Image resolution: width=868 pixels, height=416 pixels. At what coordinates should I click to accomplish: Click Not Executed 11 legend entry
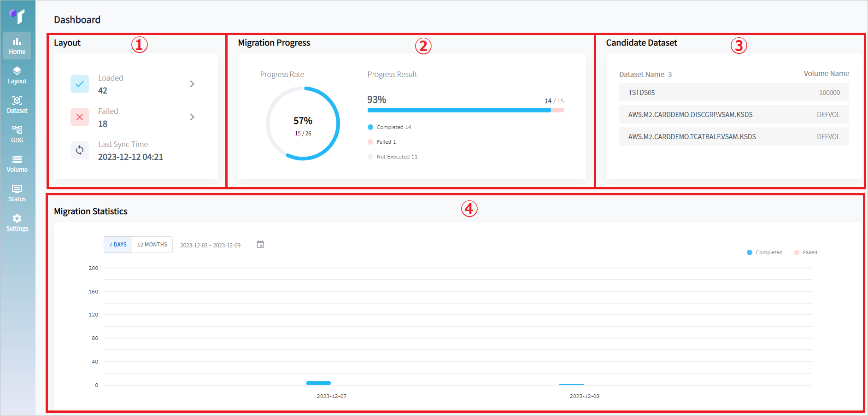(393, 157)
